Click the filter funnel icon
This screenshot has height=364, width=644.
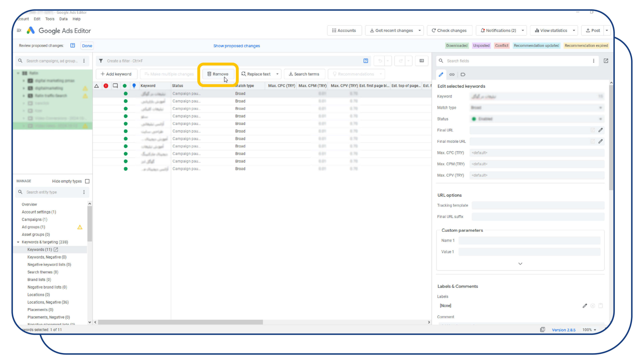pyautogui.click(x=101, y=61)
